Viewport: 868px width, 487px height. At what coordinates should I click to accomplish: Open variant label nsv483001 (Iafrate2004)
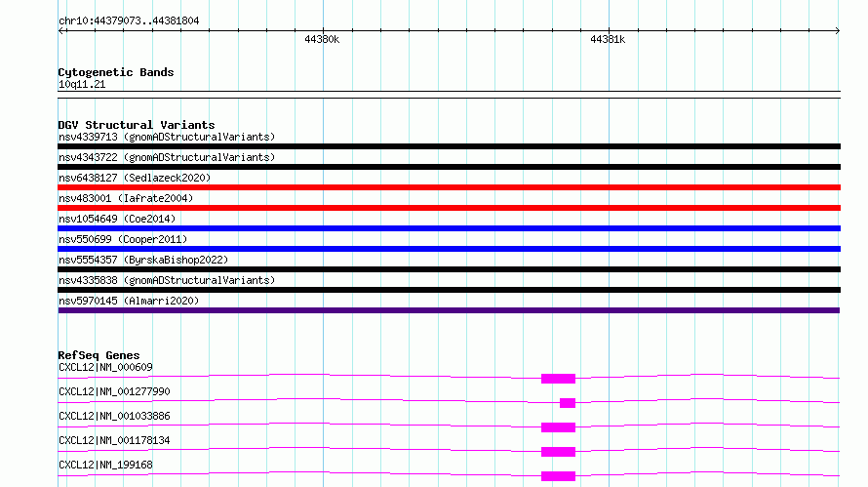(126, 198)
